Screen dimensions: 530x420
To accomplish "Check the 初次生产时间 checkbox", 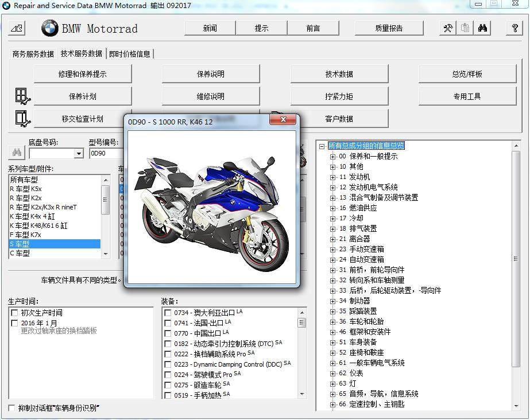I will click(14, 313).
